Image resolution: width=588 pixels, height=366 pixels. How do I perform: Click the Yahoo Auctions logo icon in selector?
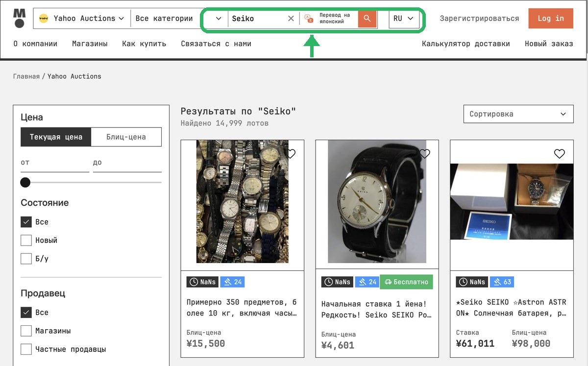(x=44, y=19)
